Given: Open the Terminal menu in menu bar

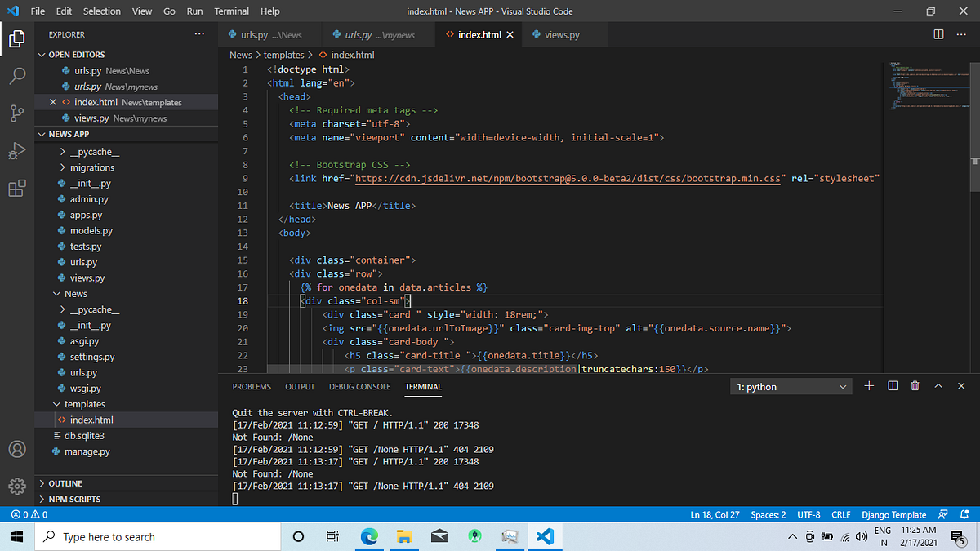Looking at the screenshot, I should pos(231,11).
